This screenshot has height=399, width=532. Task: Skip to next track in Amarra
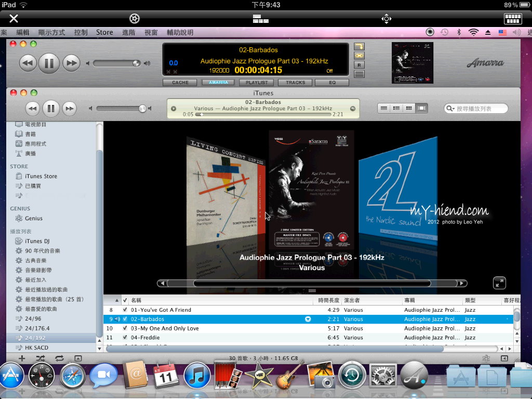(x=71, y=63)
